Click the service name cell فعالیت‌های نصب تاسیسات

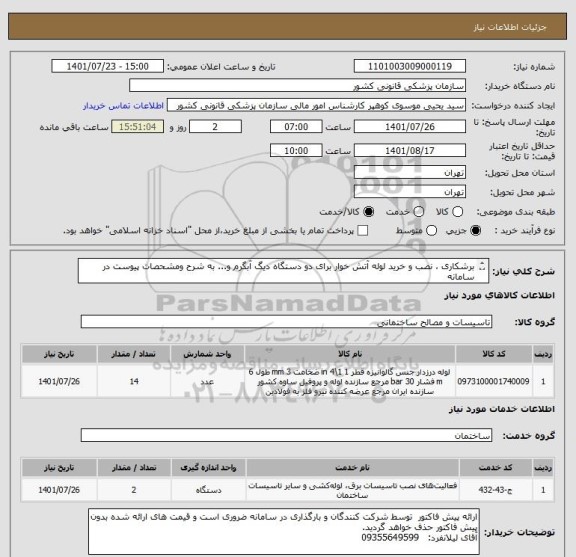(352, 490)
